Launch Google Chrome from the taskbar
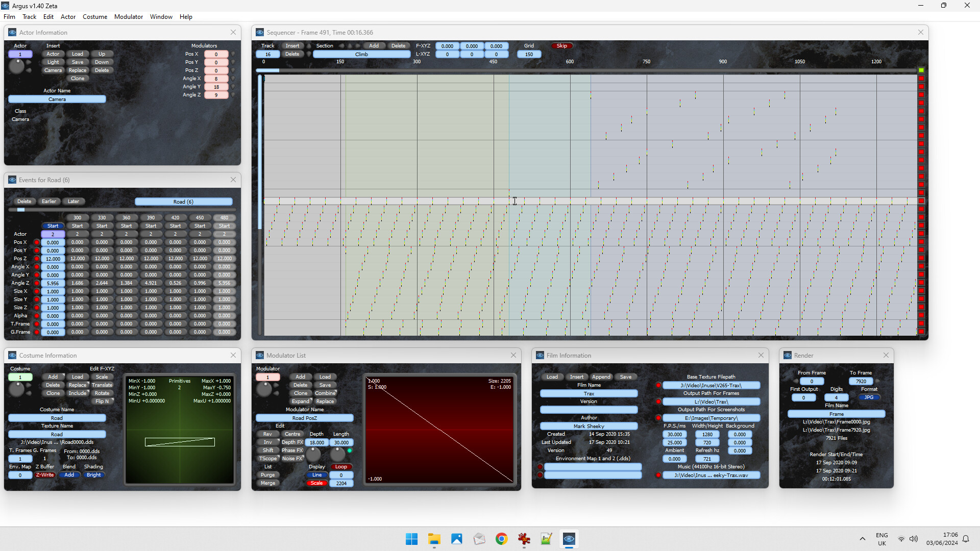 pos(502,539)
